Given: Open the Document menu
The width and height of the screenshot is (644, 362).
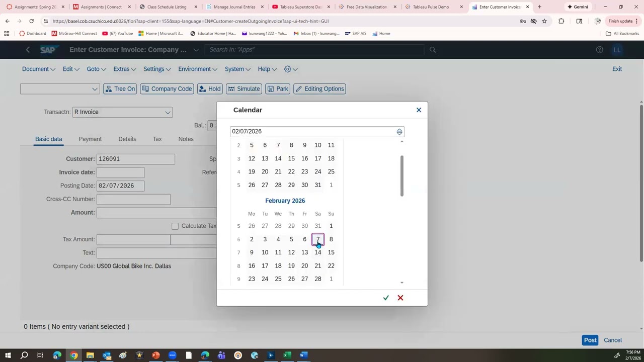Looking at the screenshot, I should (38, 69).
